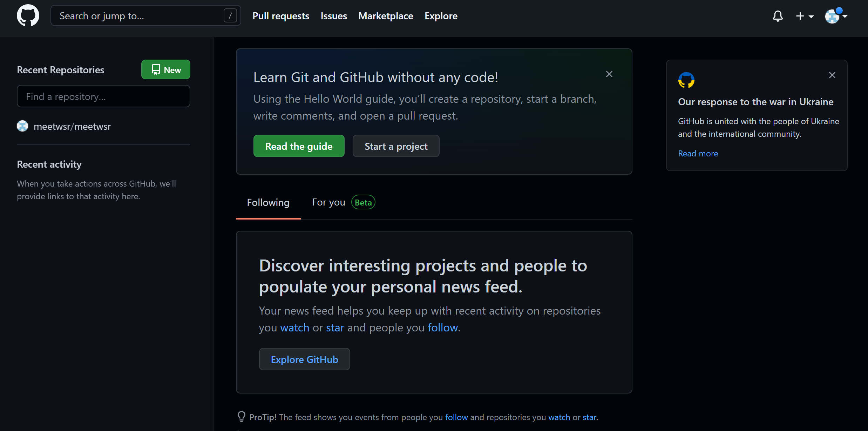868x431 pixels.
Task: Follow the 'follow' link in news feed text
Action: tap(443, 328)
